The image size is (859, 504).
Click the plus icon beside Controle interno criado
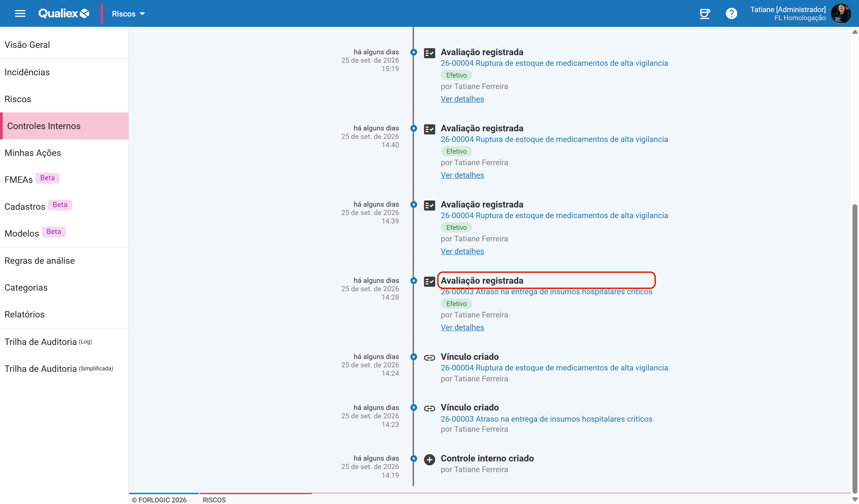tap(429, 459)
